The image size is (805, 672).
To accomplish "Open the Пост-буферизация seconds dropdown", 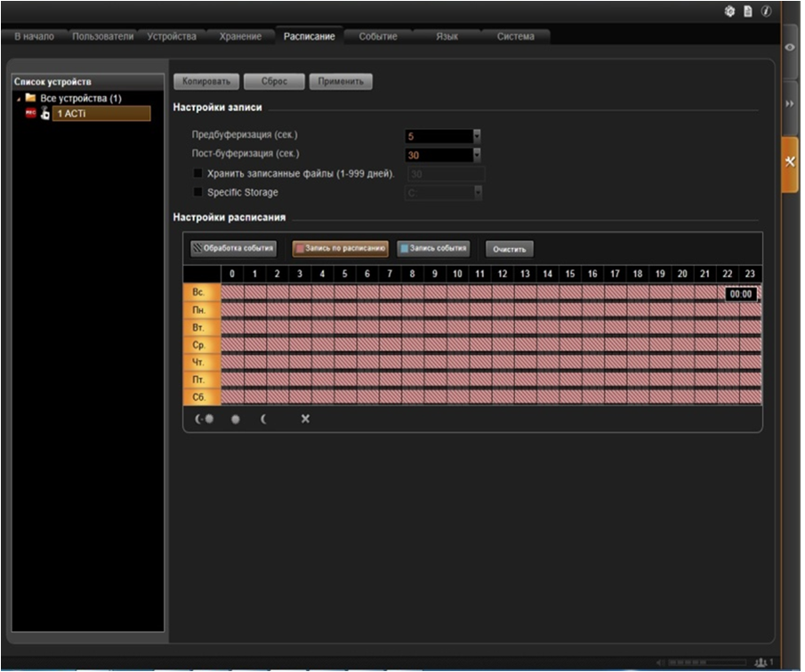I will tap(477, 155).
